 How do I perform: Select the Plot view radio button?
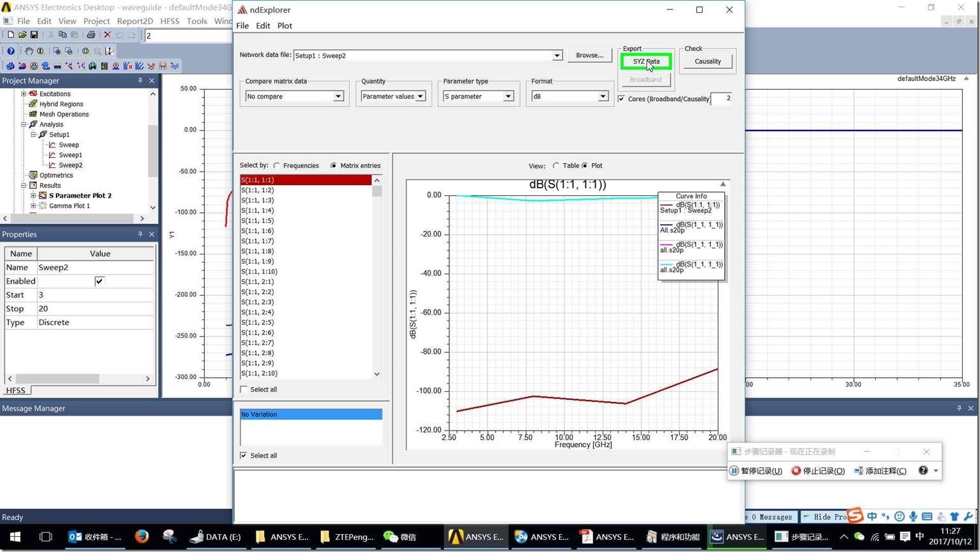click(x=584, y=165)
